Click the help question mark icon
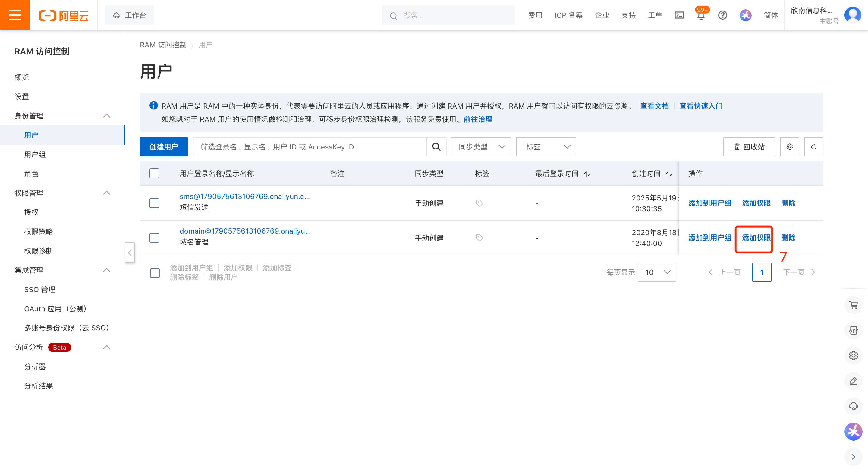868x475 pixels. coord(722,15)
